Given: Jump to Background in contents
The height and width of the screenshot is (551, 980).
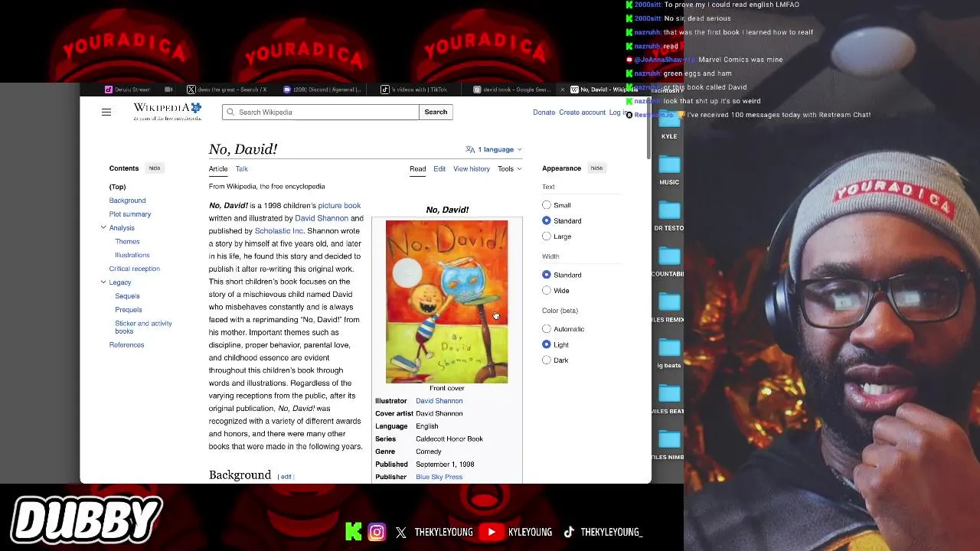Looking at the screenshot, I should pyautogui.click(x=127, y=201).
